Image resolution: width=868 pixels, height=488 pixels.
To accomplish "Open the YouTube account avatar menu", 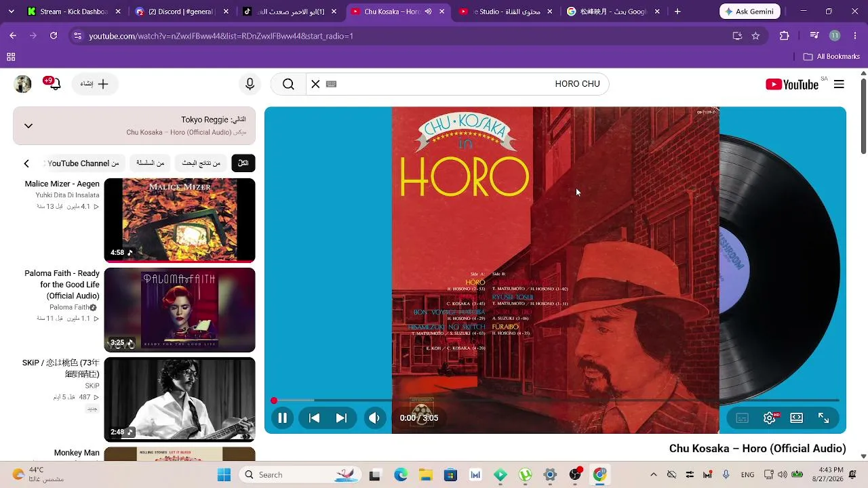I will (x=23, y=84).
